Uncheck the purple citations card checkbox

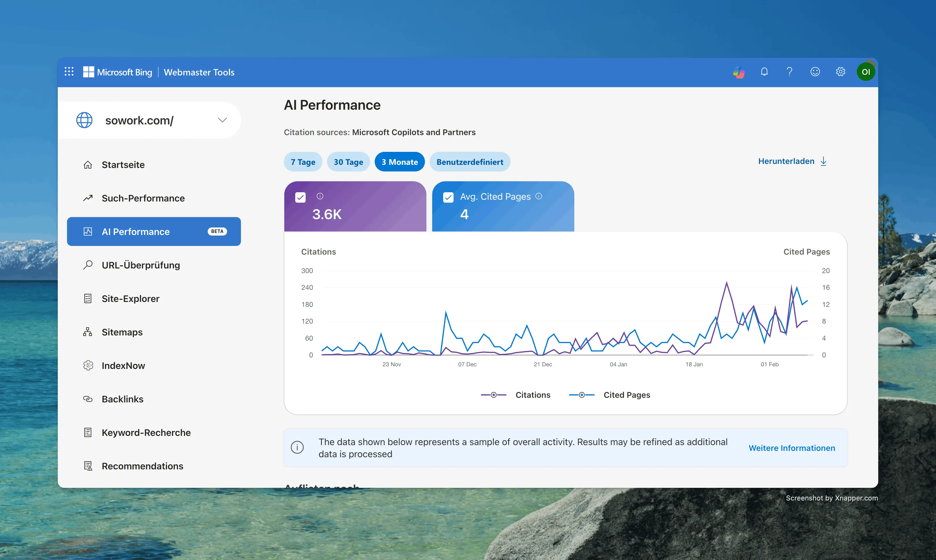tap(300, 197)
